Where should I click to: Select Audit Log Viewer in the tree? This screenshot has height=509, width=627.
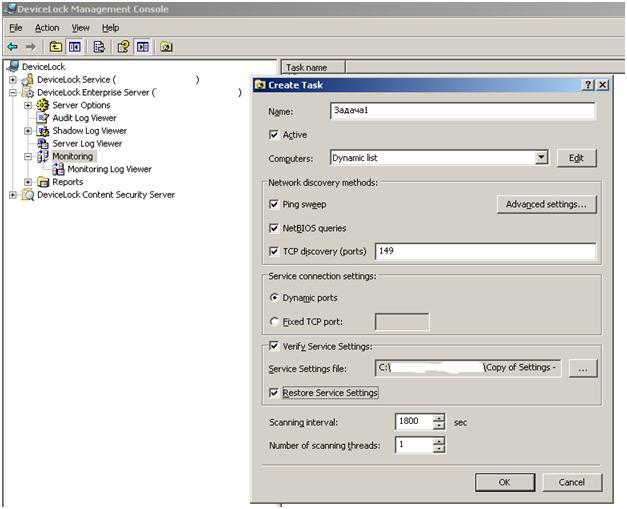pos(84,118)
